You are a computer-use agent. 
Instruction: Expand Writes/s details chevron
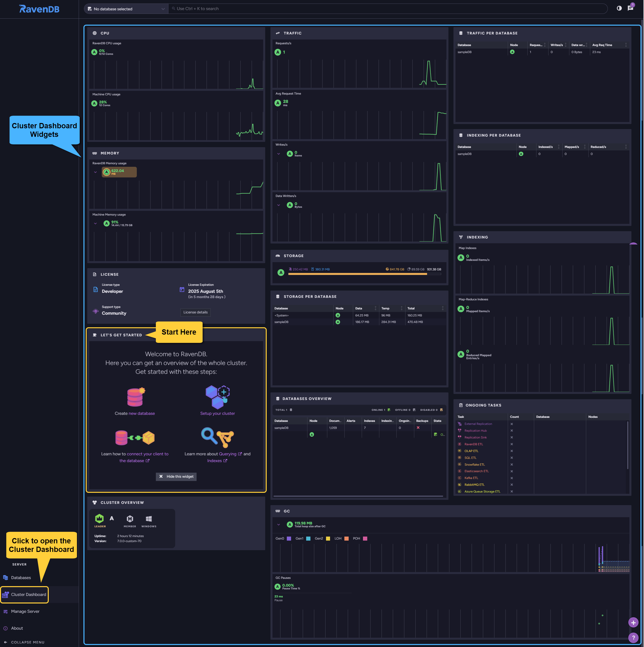279,154
